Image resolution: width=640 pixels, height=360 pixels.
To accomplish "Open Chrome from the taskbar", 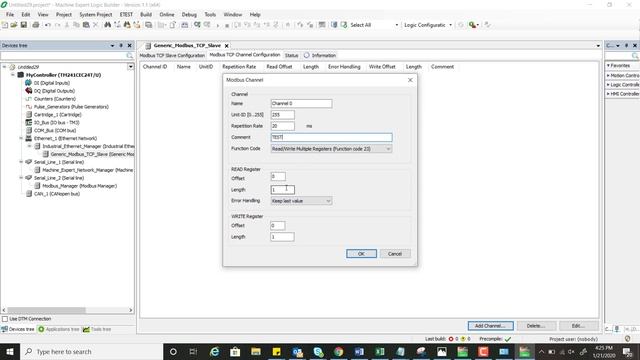I will point(338,351).
